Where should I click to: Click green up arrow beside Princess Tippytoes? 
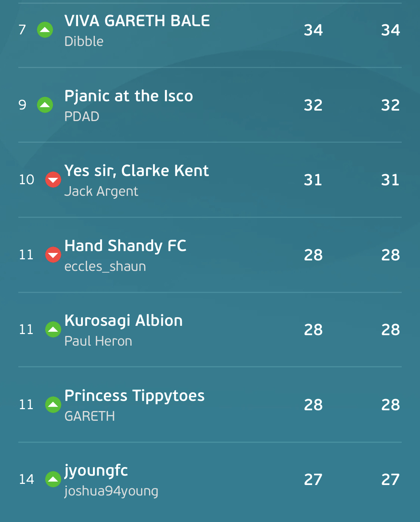53,405
